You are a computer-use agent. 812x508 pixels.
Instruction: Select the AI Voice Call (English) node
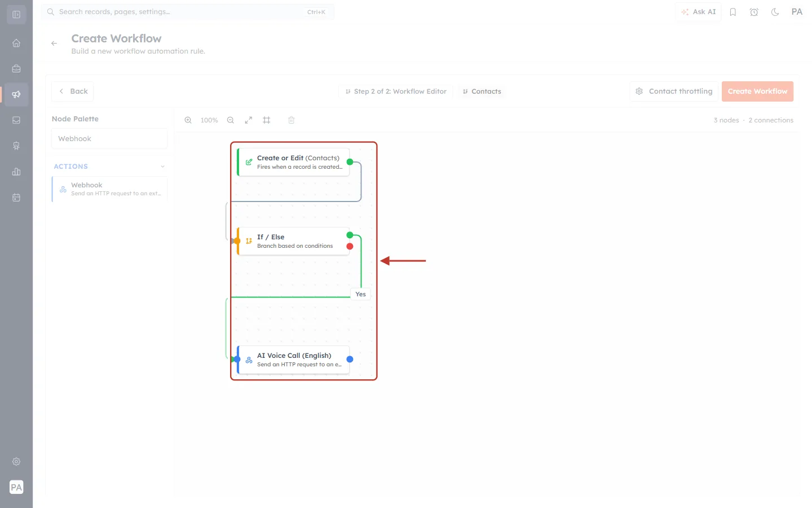293,360
